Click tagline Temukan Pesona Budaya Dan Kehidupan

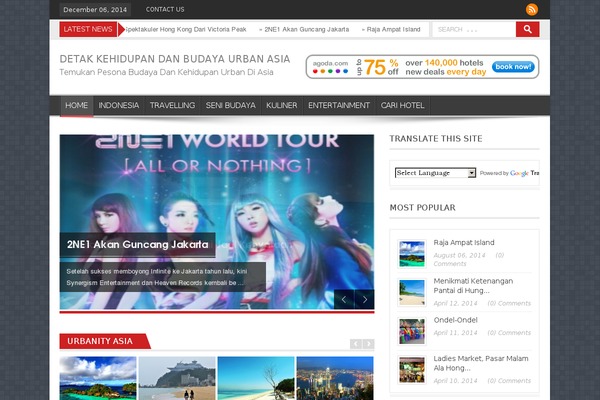(166, 72)
